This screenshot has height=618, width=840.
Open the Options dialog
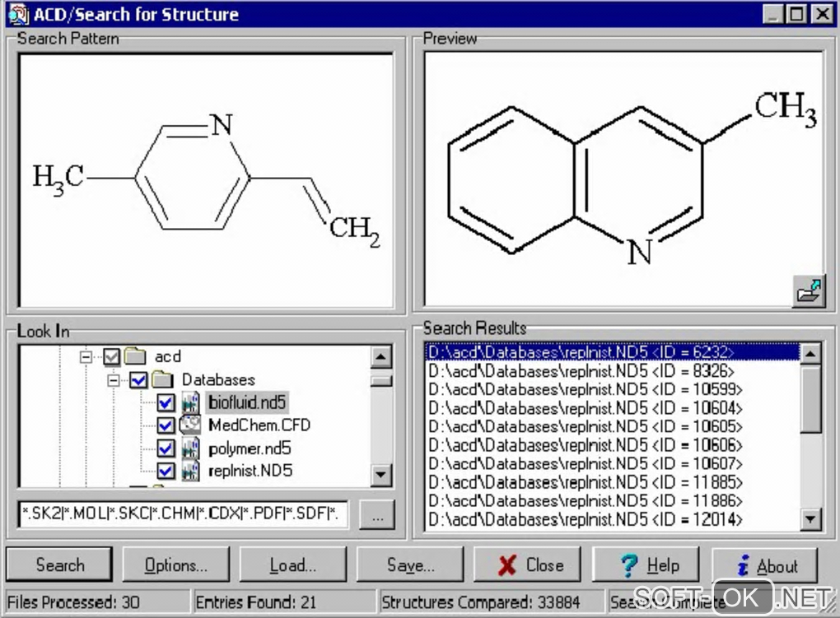coord(175,565)
